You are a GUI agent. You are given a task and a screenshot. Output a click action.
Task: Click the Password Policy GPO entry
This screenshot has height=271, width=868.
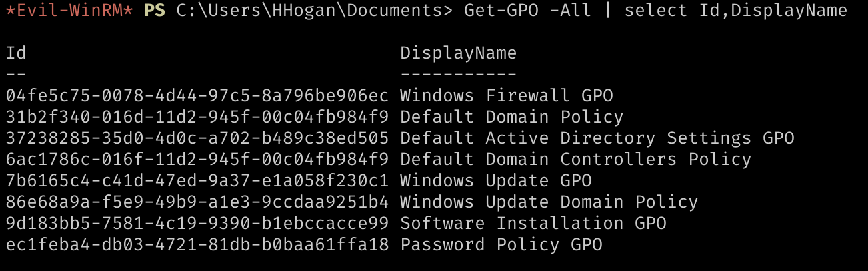click(x=501, y=244)
